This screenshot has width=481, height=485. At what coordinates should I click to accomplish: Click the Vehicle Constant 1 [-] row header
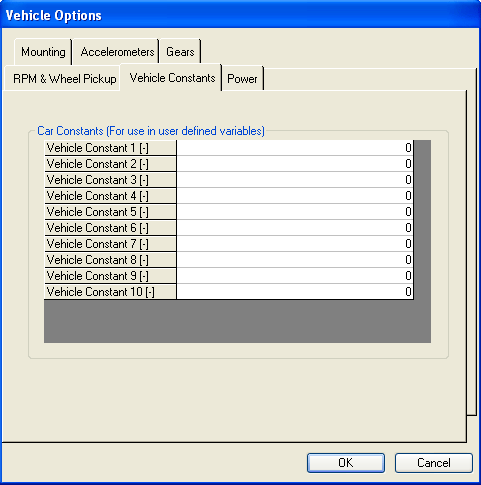click(110, 148)
